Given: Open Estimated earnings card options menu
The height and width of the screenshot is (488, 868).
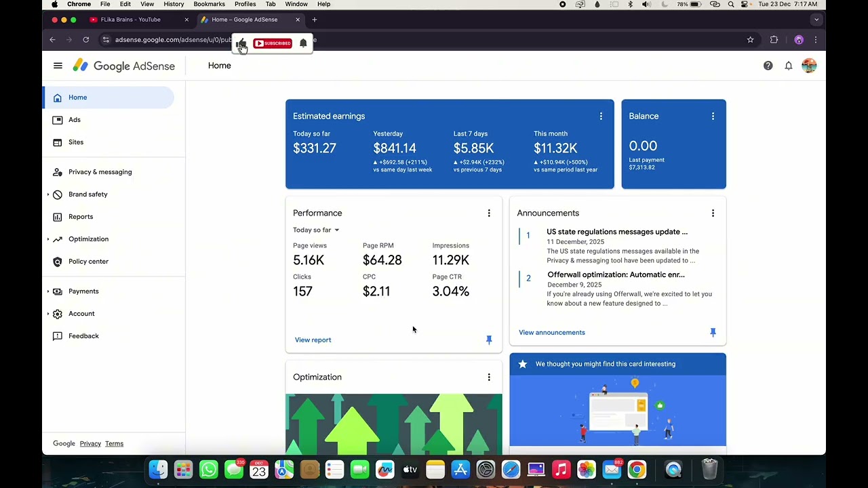Looking at the screenshot, I should coord(601,117).
